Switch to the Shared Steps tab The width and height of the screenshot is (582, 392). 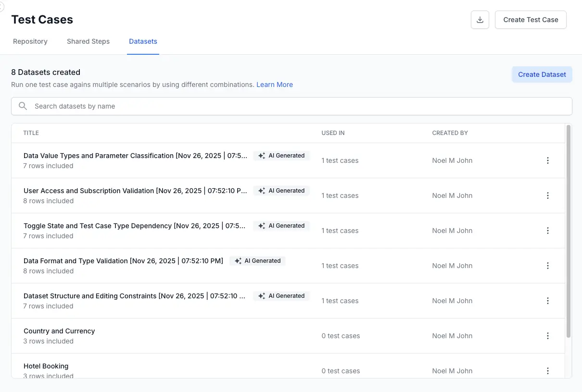pos(88,41)
